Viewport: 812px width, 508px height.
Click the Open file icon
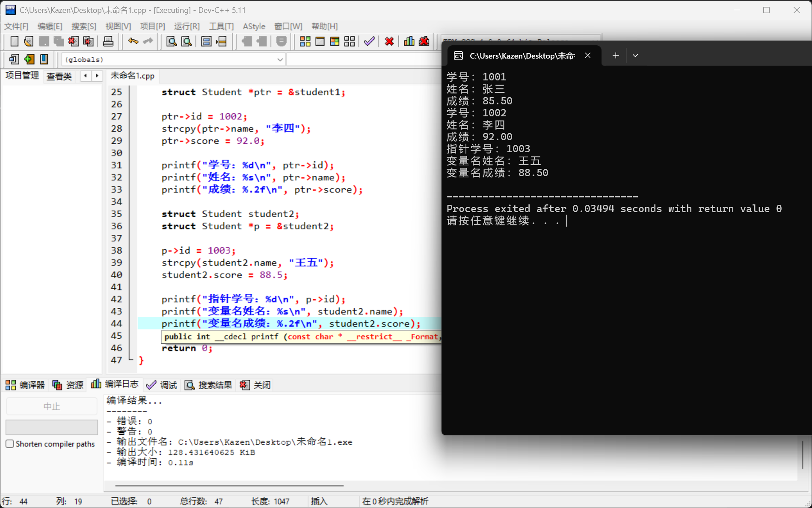coord(28,41)
